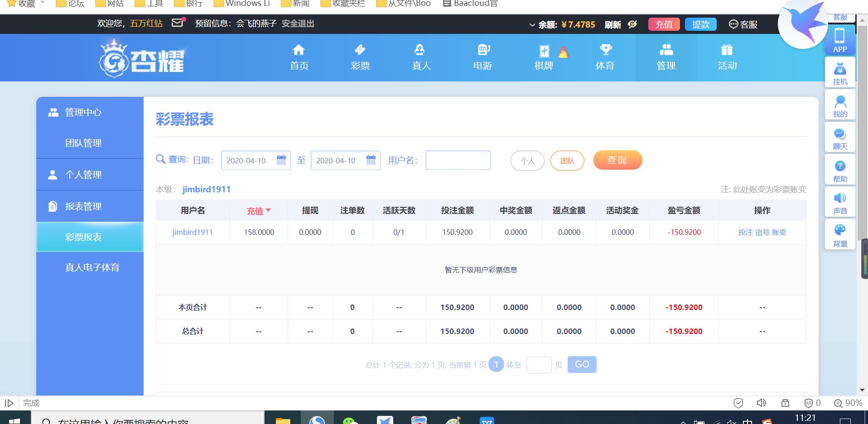Click the 用户名 username input field
This screenshot has width=868, height=424.
[x=458, y=160]
